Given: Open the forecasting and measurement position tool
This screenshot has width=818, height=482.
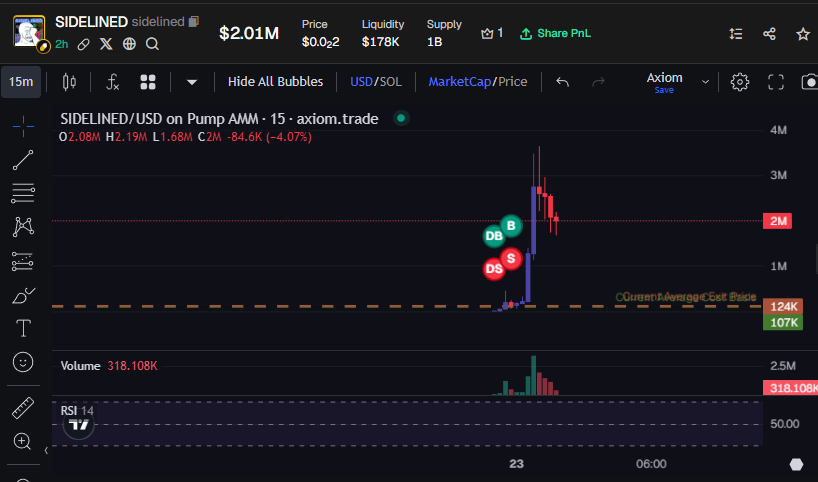Looking at the screenshot, I should point(23,261).
